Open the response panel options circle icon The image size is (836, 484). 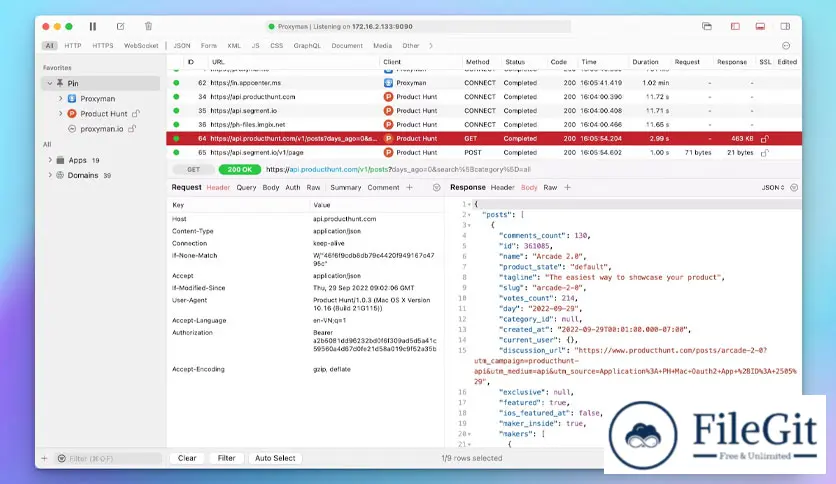click(794, 188)
